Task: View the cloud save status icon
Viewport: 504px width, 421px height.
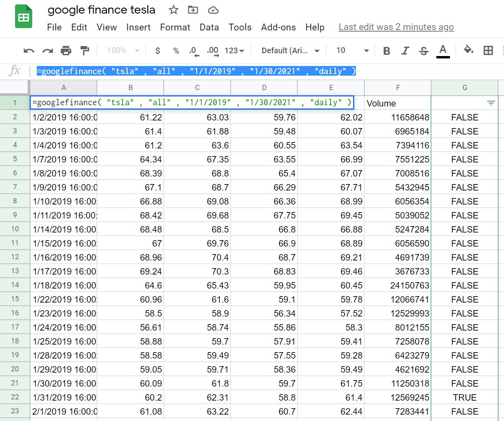Action: click(x=213, y=10)
